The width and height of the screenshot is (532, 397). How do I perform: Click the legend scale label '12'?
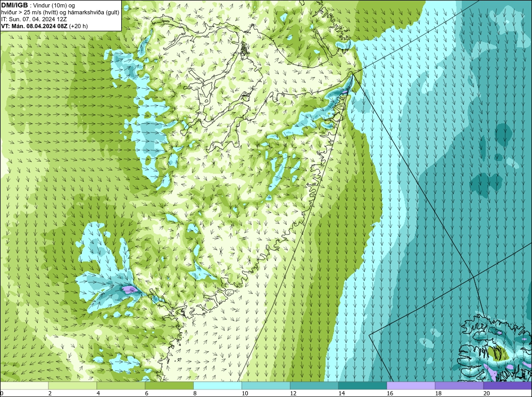294,393
